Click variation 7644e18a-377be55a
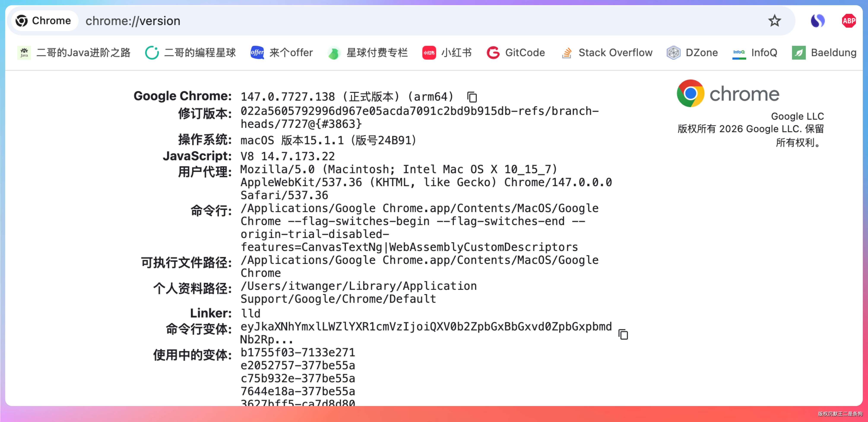This screenshot has width=868, height=422. [x=298, y=391]
